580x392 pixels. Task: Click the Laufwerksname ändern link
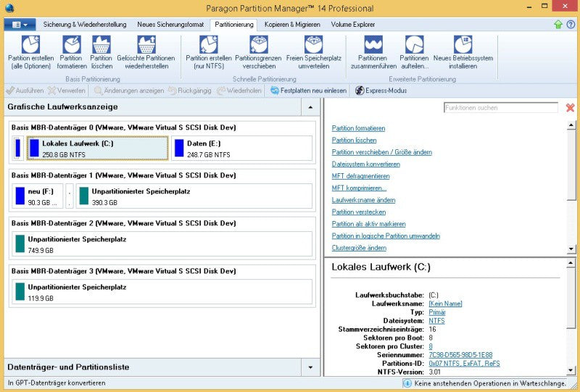(x=363, y=200)
